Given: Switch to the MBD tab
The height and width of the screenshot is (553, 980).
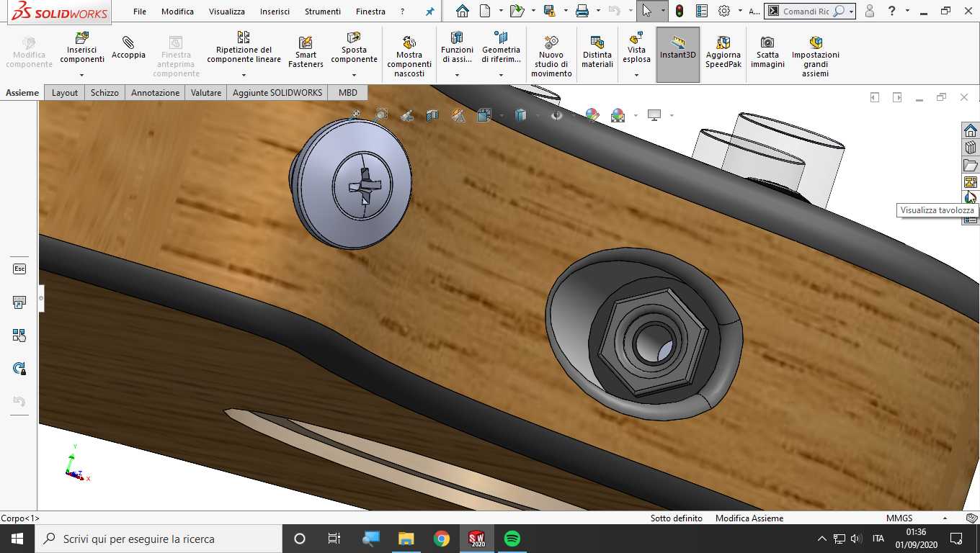Looking at the screenshot, I should click(x=348, y=92).
